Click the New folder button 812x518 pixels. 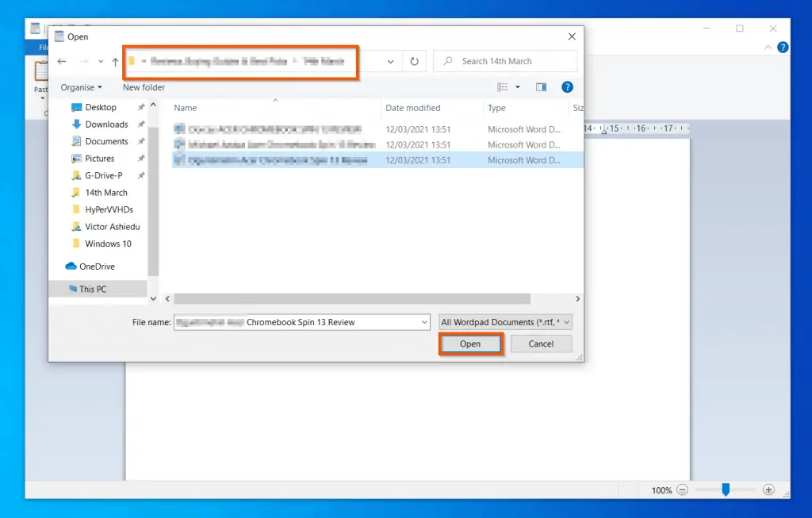pyautogui.click(x=144, y=87)
